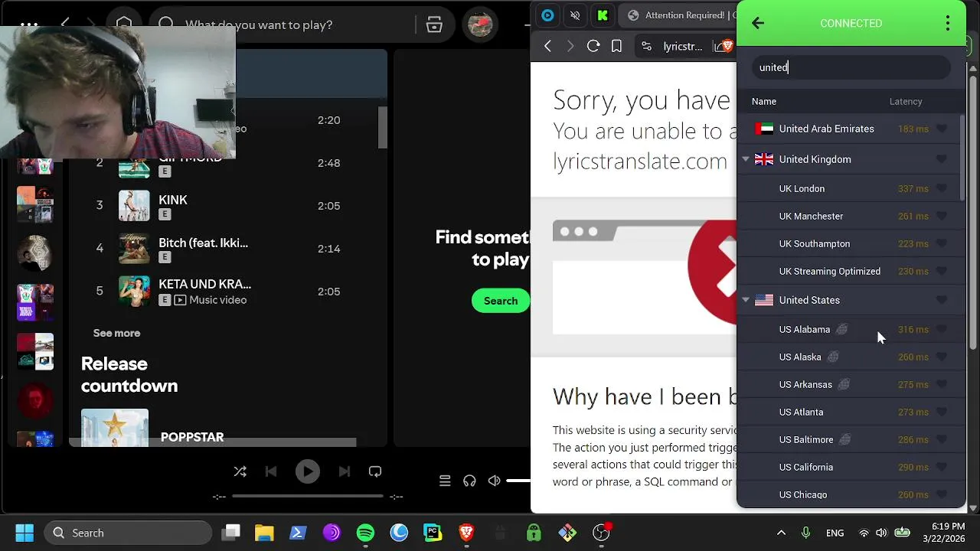Click the Brave Shields lion icon

pyautogui.click(x=727, y=46)
